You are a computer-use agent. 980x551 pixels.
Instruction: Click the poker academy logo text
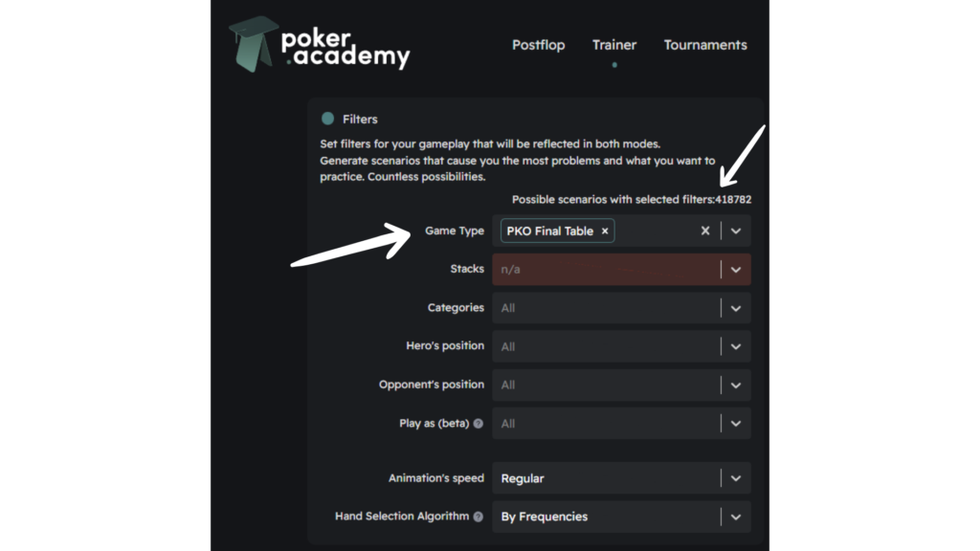[x=345, y=47]
